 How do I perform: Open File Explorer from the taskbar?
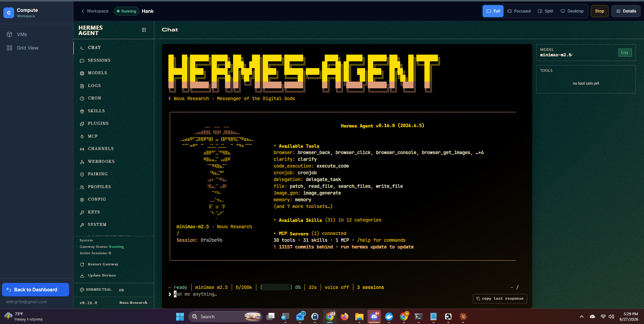pos(359,317)
